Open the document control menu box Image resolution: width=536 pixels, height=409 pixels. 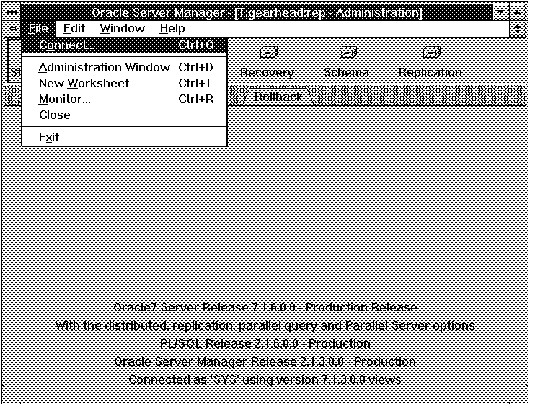13,29
